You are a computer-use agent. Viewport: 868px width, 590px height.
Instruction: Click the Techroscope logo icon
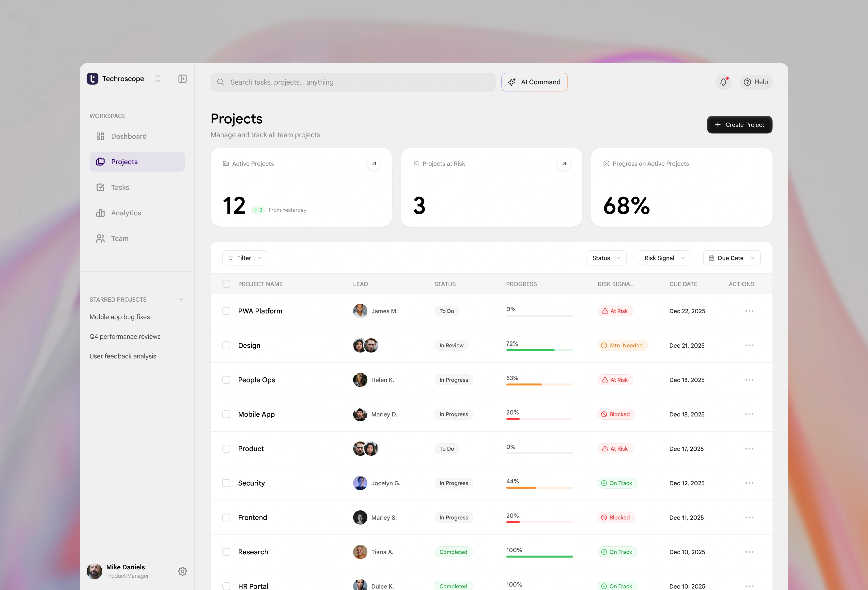[x=92, y=79]
